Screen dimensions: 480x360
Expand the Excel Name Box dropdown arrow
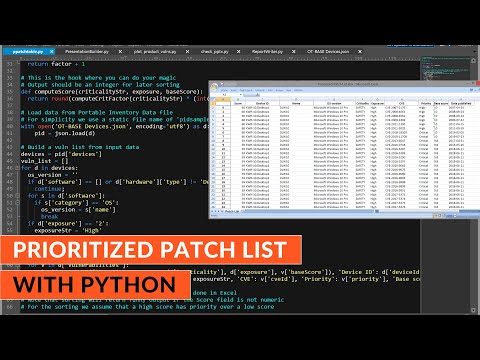[x=241, y=95]
